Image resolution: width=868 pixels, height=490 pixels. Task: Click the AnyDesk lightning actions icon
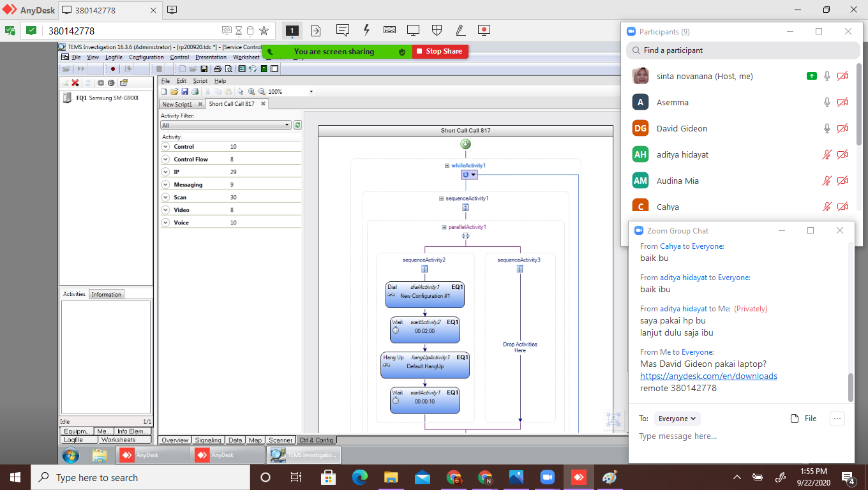pos(366,31)
